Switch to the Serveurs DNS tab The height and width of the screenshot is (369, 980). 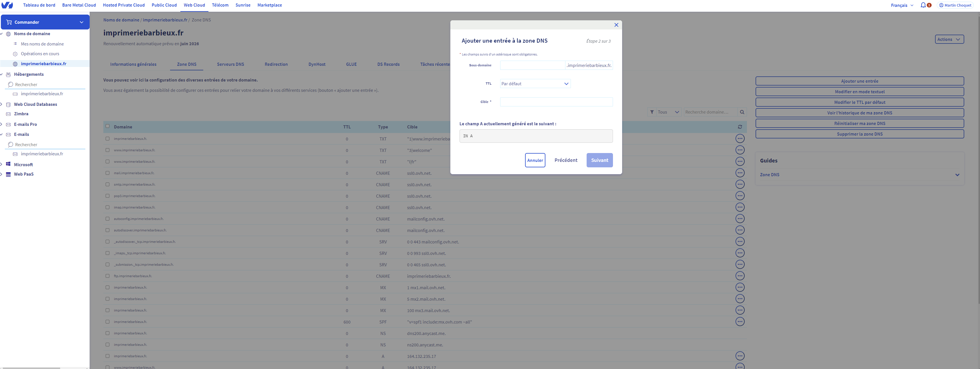click(x=230, y=64)
